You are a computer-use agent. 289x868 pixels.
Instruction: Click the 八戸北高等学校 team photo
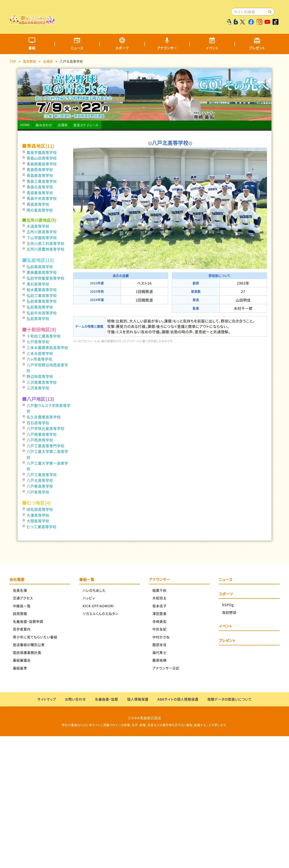[x=170, y=208]
